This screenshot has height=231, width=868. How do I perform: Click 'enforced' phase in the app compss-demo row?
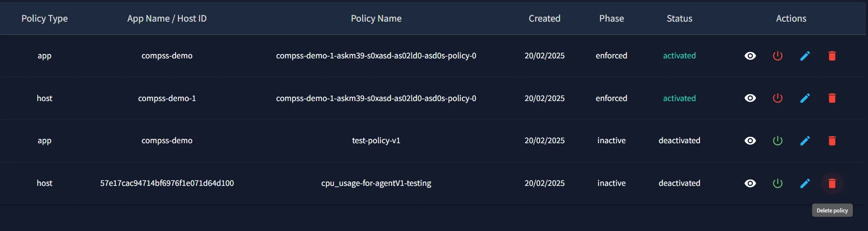pos(612,56)
